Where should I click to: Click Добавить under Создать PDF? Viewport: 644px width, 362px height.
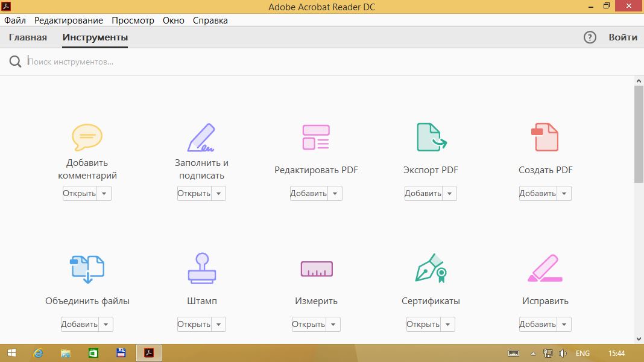point(538,194)
